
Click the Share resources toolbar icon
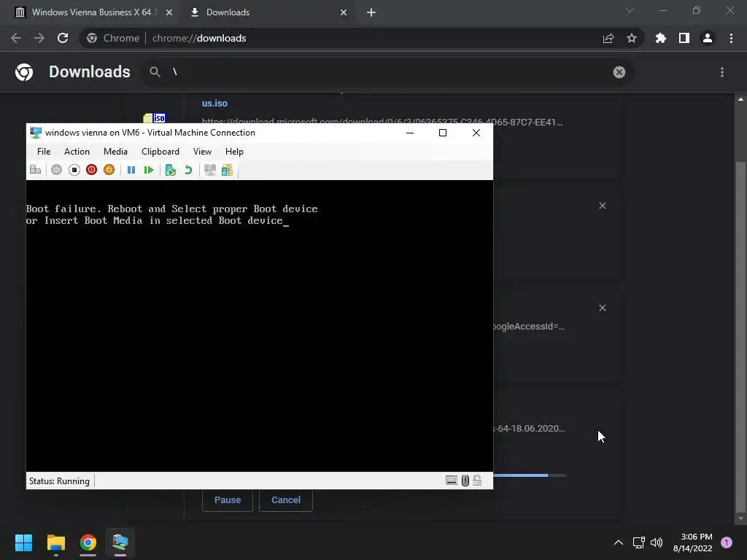[x=228, y=170]
